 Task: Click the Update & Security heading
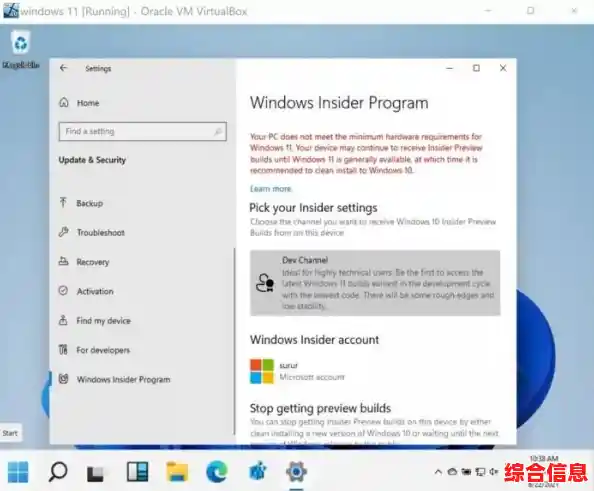(x=92, y=160)
